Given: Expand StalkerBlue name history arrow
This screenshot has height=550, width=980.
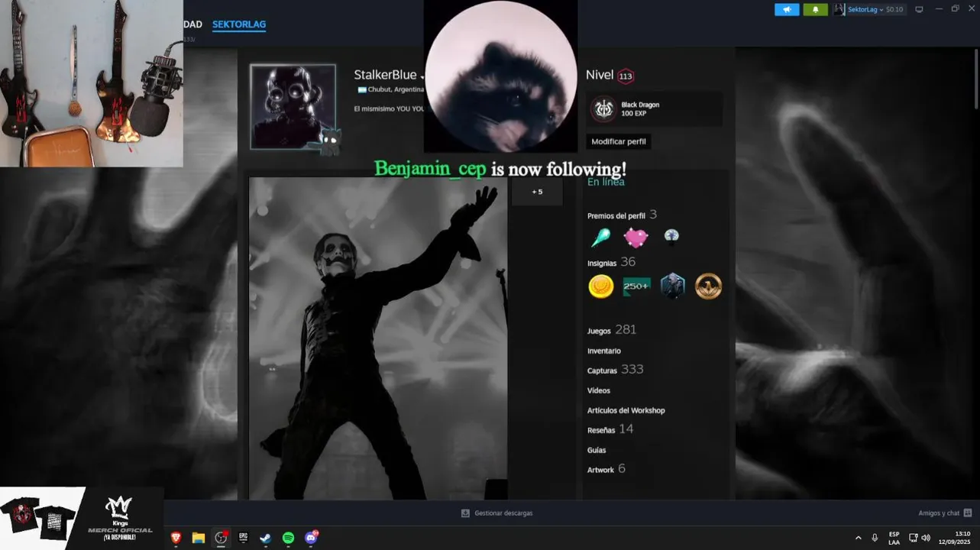Looking at the screenshot, I should tap(422, 77).
